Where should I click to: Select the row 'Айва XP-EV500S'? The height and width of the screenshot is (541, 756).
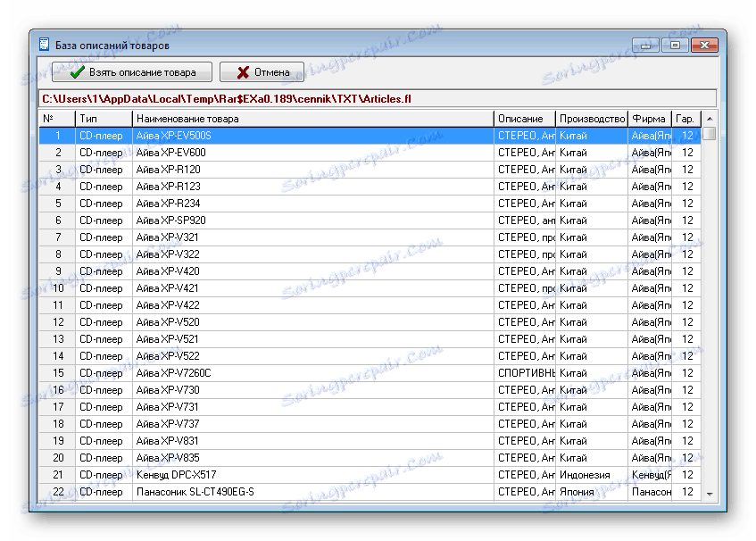[370, 136]
